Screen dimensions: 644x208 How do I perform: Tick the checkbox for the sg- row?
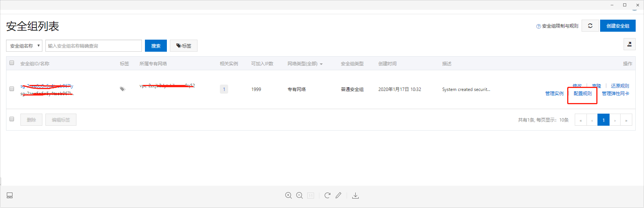tap(12, 89)
